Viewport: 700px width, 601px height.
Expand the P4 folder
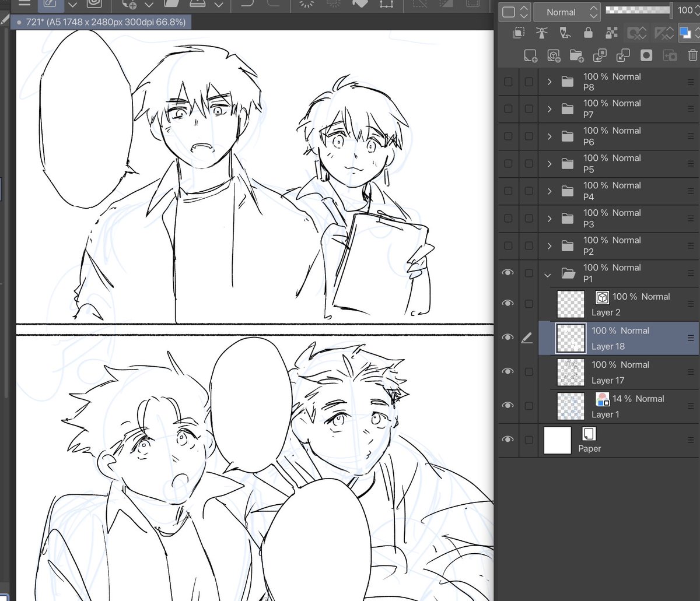point(549,191)
